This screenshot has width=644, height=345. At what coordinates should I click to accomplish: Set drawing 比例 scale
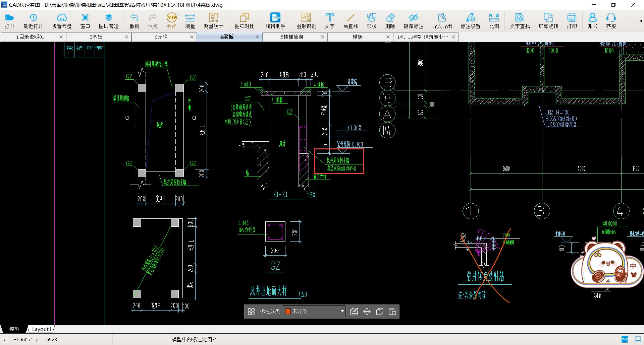494,21
